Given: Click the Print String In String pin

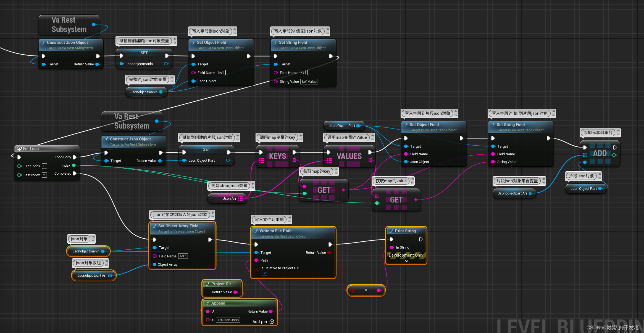Looking at the screenshot, I should coord(391,247).
